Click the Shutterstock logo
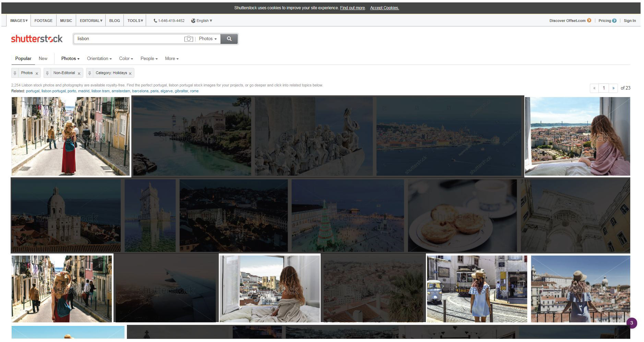644x342 pixels. [x=37, y=39]
